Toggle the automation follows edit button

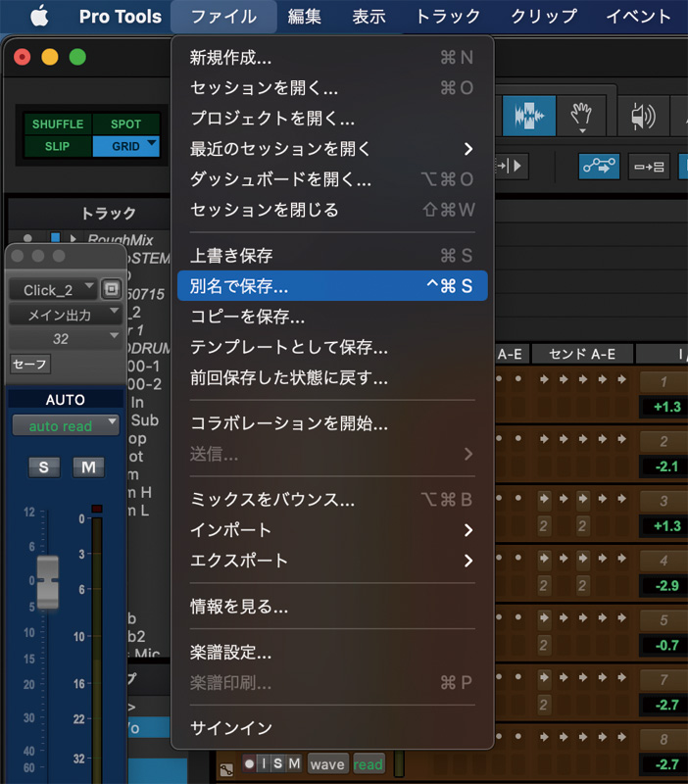599,166
